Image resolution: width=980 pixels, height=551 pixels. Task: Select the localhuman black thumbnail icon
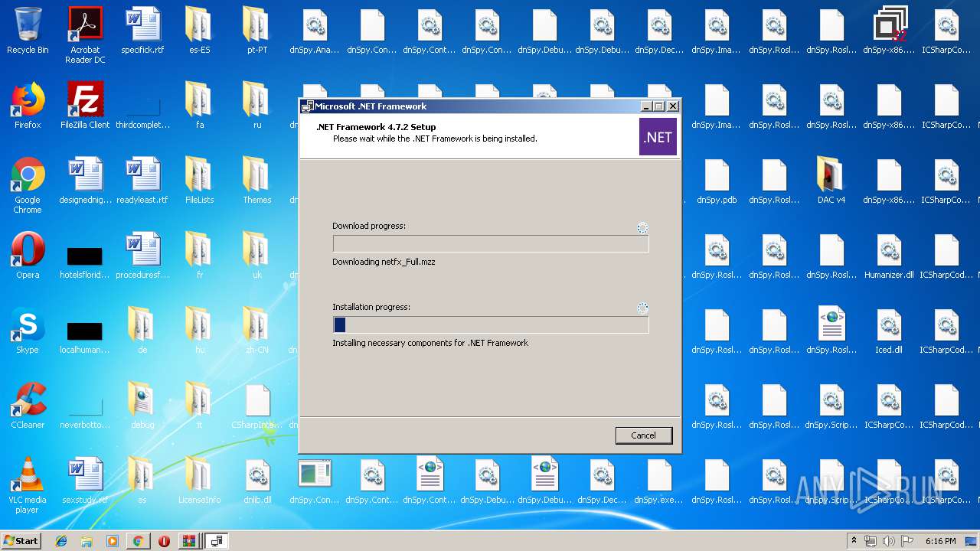[85, 336]
